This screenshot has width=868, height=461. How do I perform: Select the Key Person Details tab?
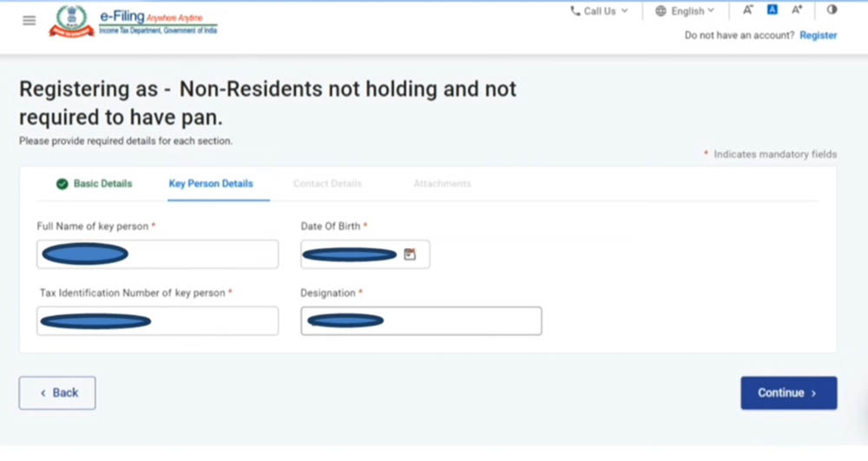(x=211, y=184)
